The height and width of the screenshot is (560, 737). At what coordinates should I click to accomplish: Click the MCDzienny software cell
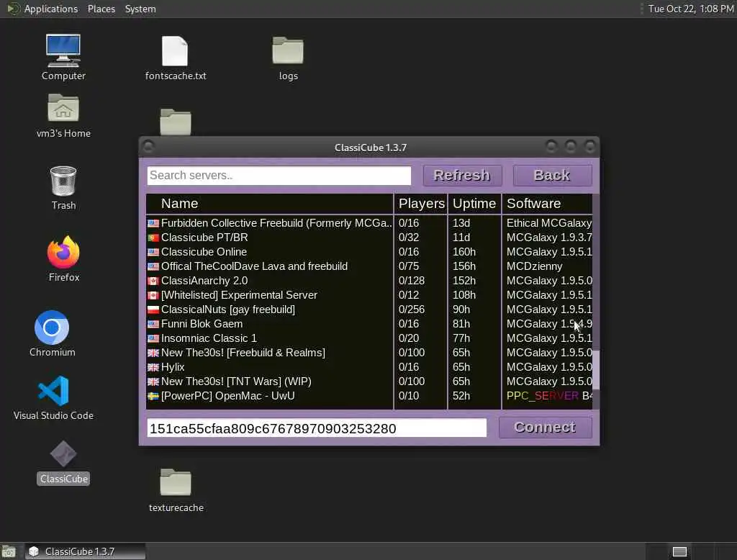pyautogui.click(x=535, y=266)
